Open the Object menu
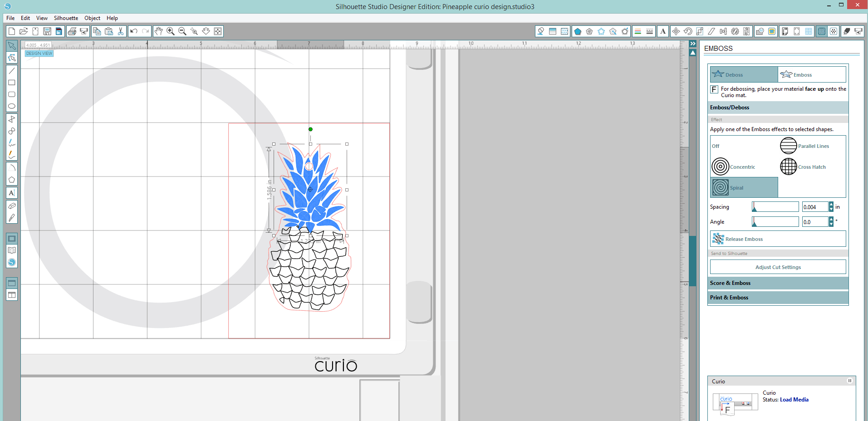868x421 pixels. pyautogui.click(x=92, y=18)
